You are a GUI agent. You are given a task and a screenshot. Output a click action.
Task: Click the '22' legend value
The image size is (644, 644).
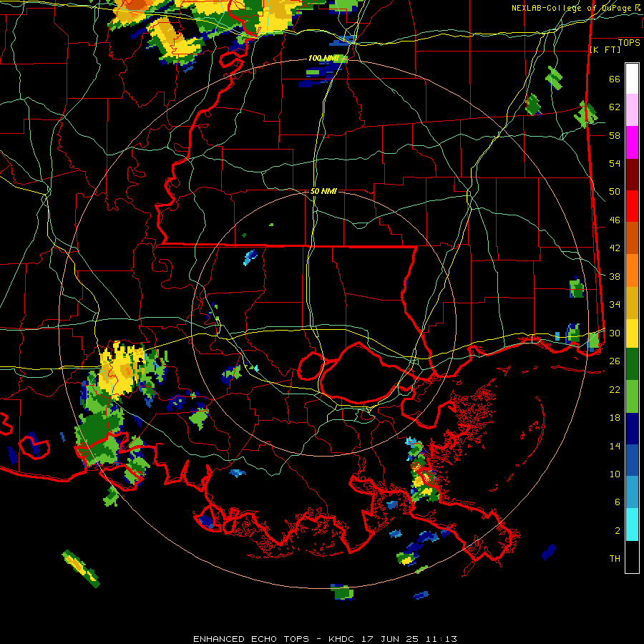click(615, 389)
